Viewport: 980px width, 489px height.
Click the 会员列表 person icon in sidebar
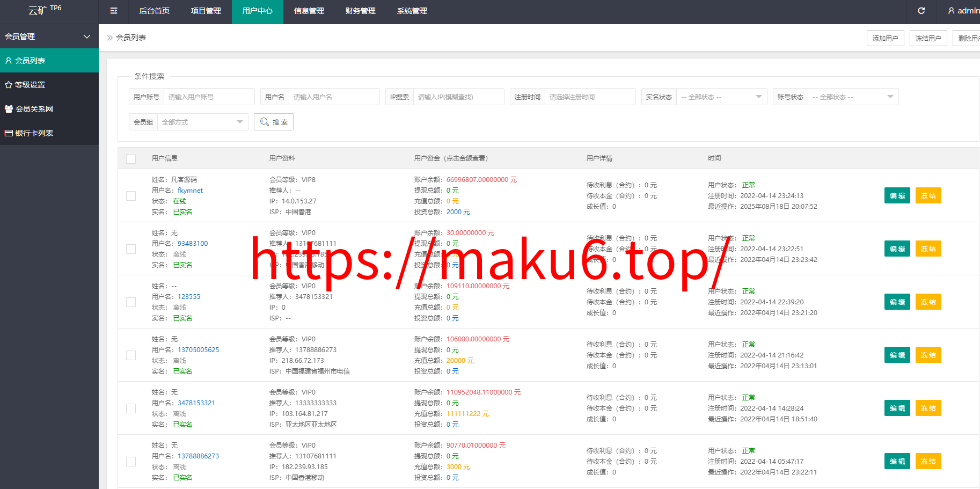[x=9, y=61]
